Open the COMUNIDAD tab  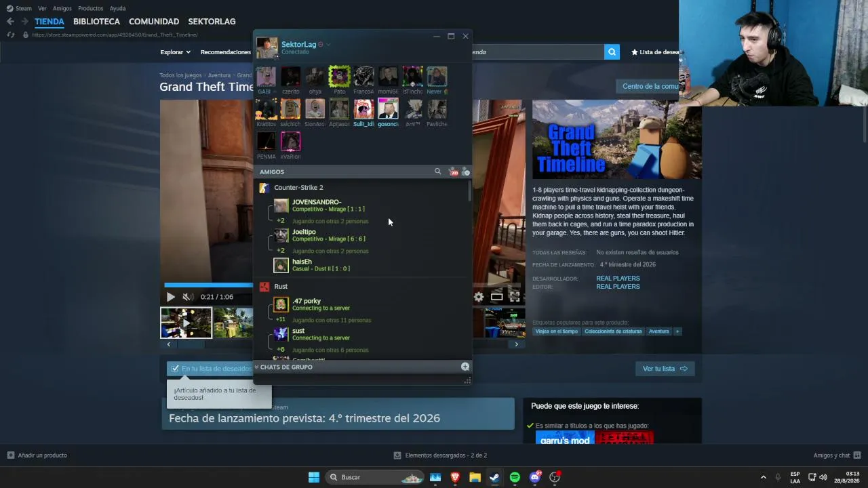coord(154,22)
